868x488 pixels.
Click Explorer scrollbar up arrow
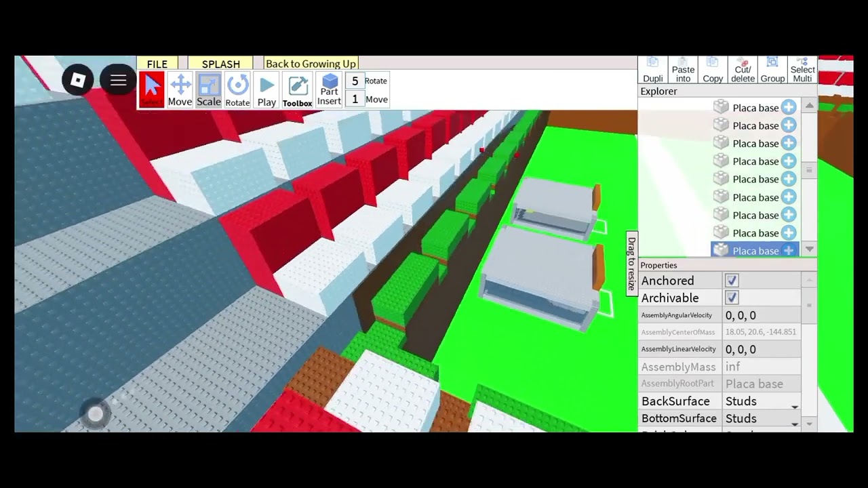809,106
